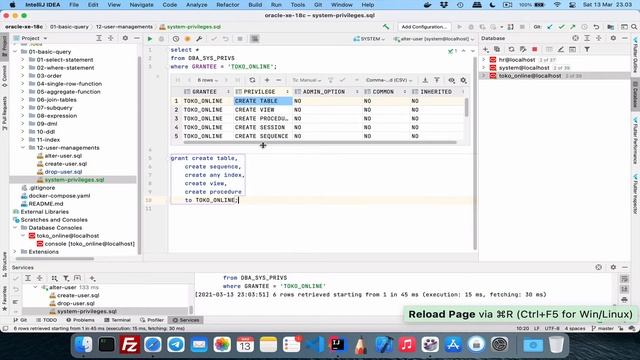Click Project tree horizontal scrollbar
The image size is (640, 360).
(x=54, y=258)
